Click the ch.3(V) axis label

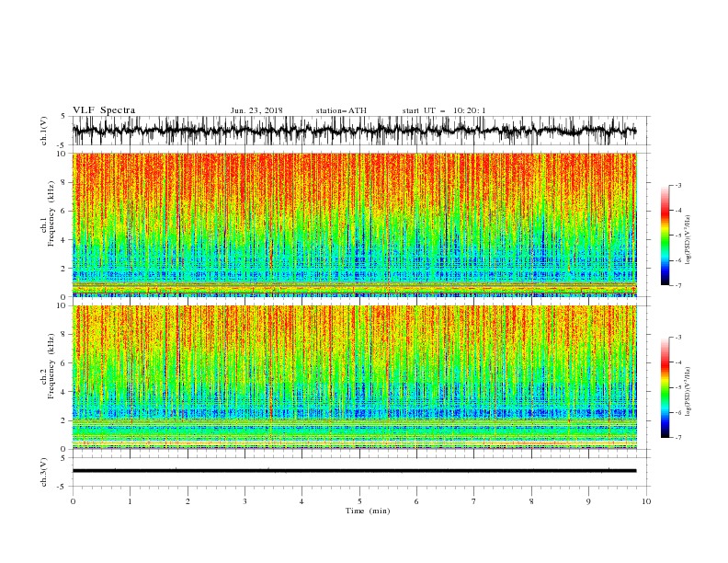pyautogui.click(x=44, y=472)
